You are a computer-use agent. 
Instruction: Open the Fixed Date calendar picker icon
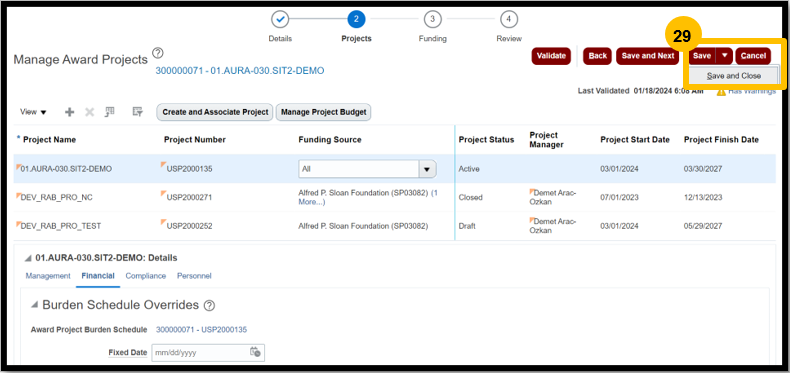255,352
